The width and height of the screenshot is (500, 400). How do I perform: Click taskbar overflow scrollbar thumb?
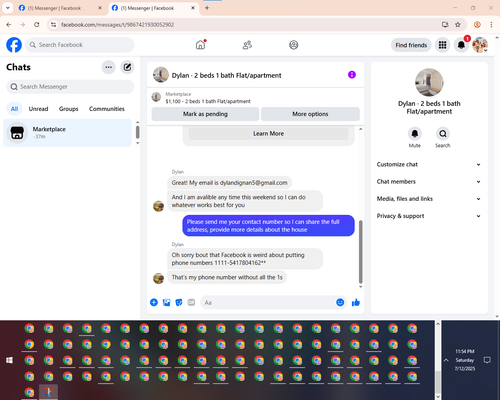click(438, 382)
